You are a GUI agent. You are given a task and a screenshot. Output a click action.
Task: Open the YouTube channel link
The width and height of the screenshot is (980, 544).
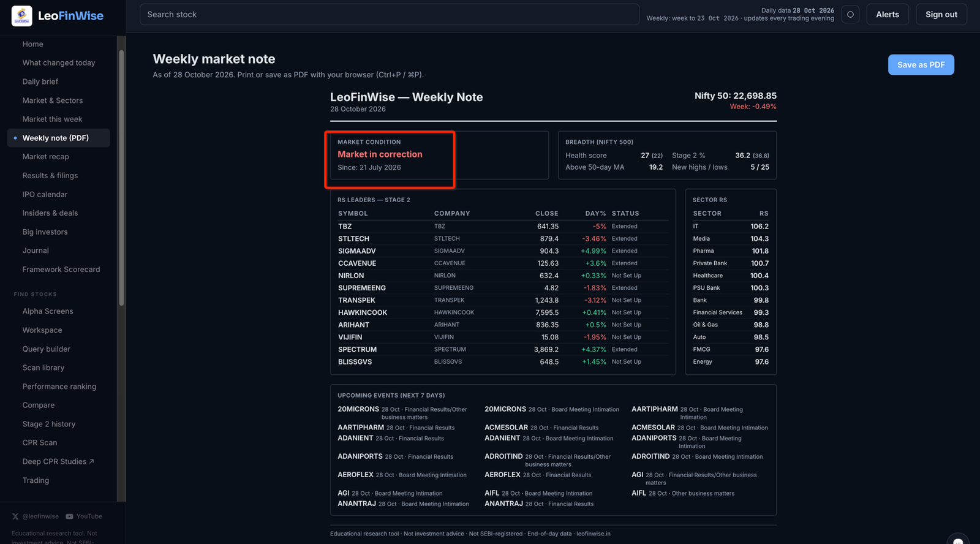pyautogui.click(x=84, y=516)
